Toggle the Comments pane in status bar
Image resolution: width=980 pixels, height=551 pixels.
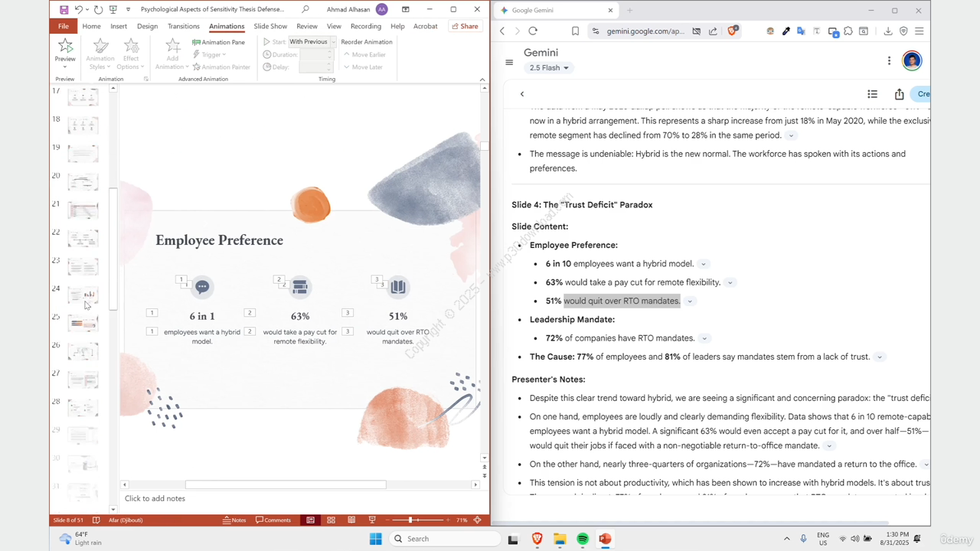(x=273, y=520)
